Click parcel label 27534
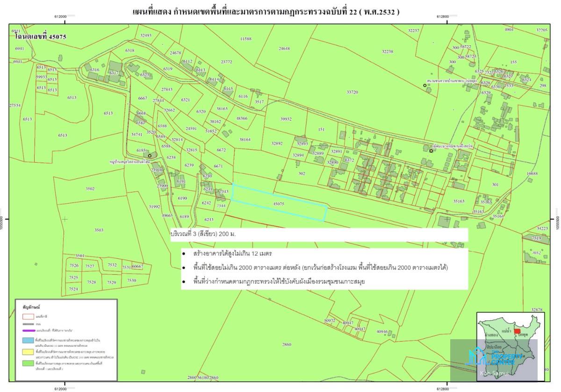 (14, 106)
